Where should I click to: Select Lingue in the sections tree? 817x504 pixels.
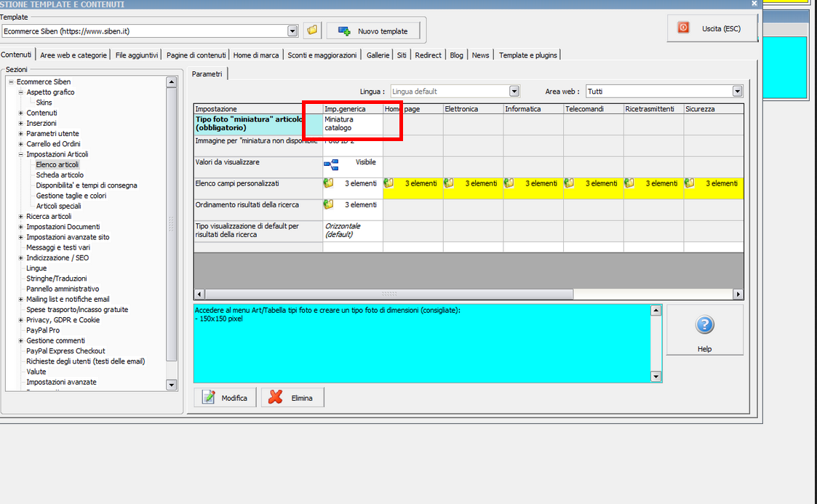point(36,268)
